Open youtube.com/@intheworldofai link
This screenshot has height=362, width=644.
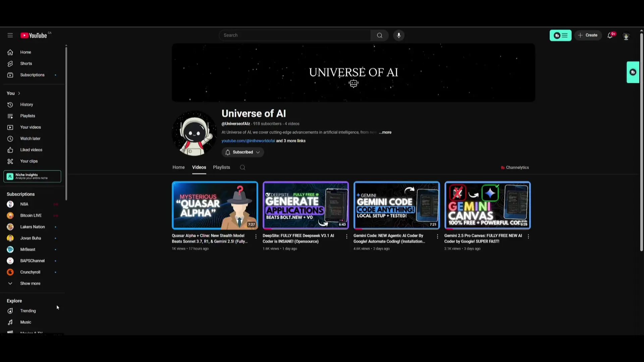[x=248, y=141]
